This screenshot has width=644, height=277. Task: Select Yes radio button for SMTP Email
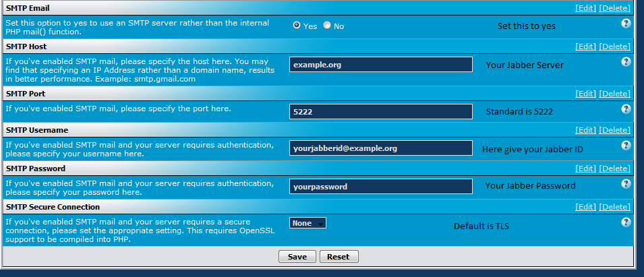click(297, 26)
